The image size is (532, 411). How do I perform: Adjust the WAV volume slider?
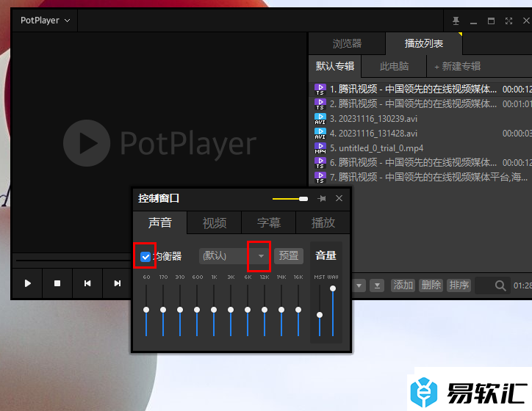point(333,288)
